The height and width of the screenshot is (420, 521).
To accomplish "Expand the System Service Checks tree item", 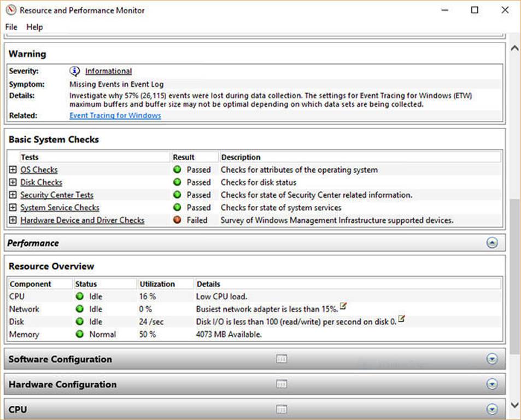I will (13, 207).
